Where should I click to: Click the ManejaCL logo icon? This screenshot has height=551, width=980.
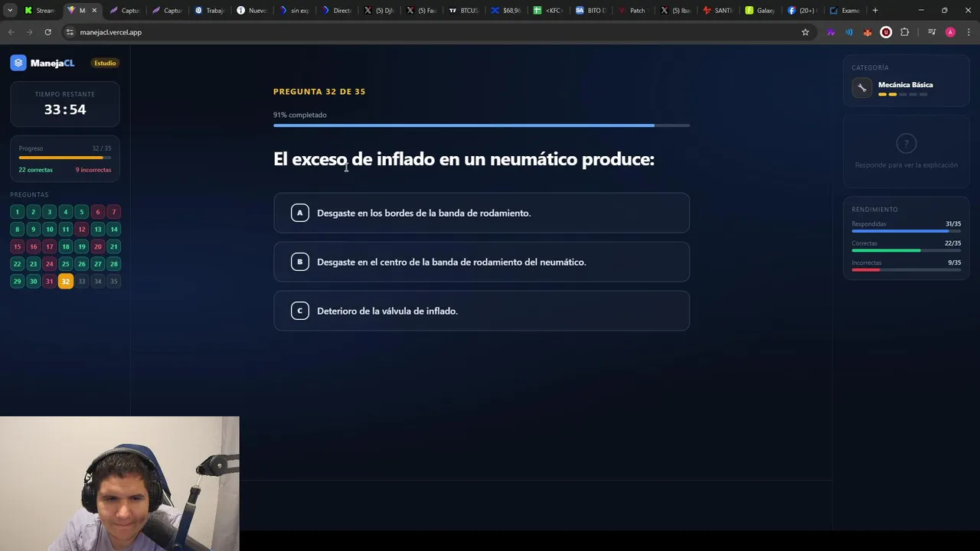[x=18, y=63]
